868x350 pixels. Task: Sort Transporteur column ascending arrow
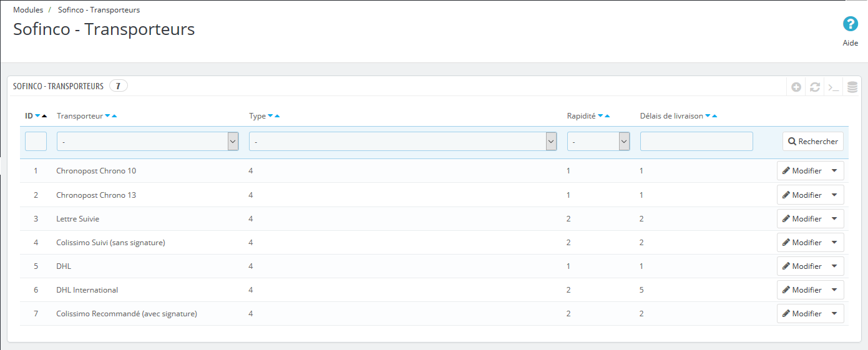pyautogui.click(x=114, y=116)
